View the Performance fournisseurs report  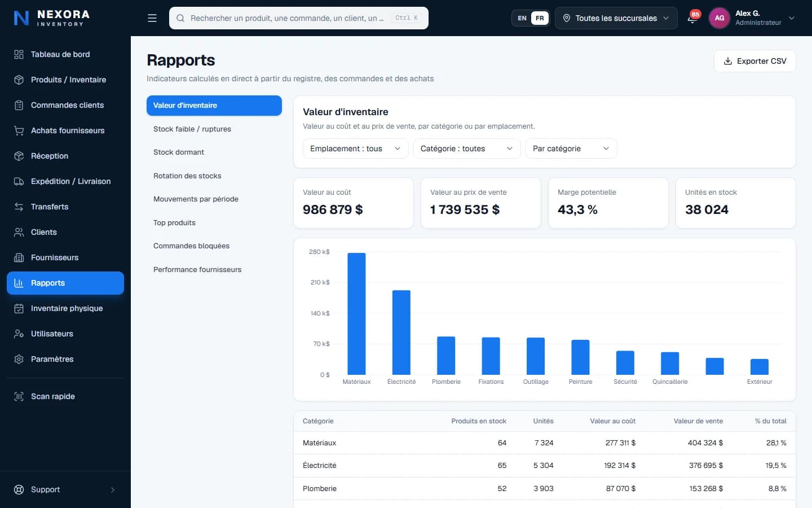coord(214,269)
